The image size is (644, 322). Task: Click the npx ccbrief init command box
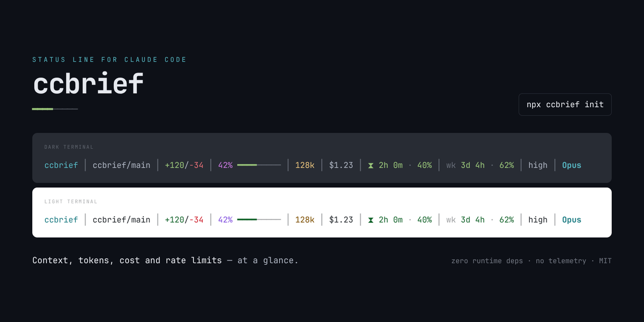[x=565, y=105]
